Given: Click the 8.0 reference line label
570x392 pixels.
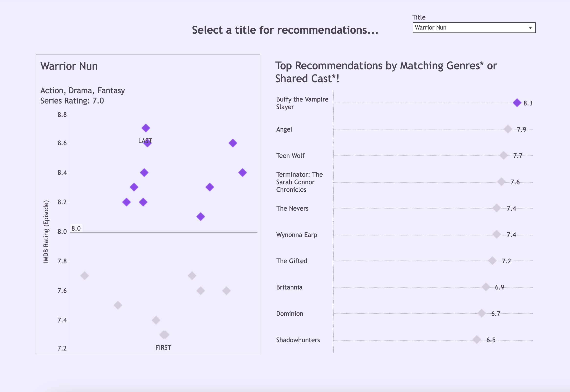Looking at the screenshot, I should [76, 228].
